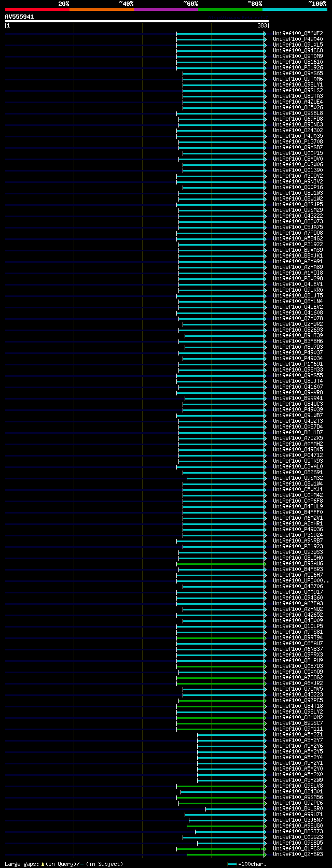
Task: Click label UniRef100_A5Y2W9
Action: [x=298, y=780]
